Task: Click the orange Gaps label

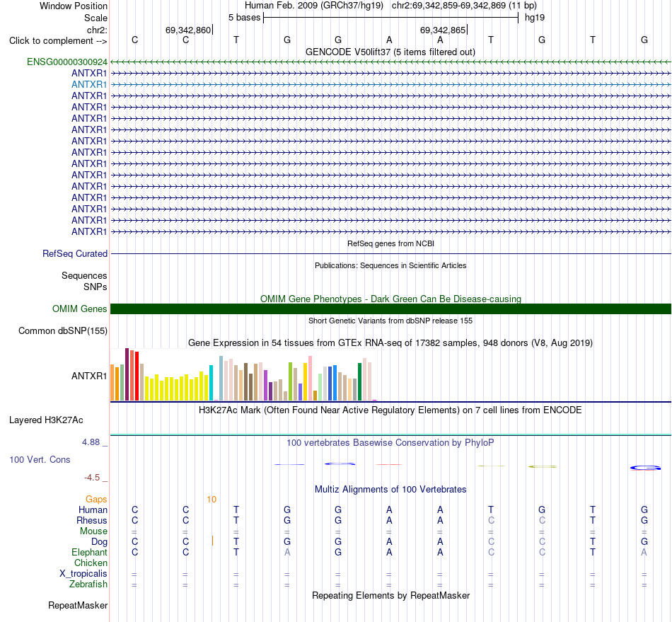Action: [x=96, y=499]
